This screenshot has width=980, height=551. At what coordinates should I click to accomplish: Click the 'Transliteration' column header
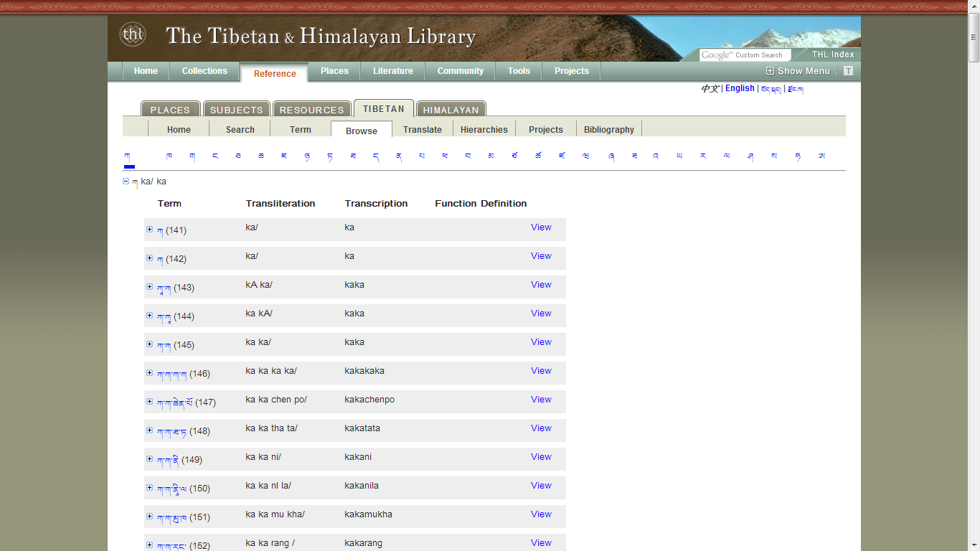click(281, 204)
